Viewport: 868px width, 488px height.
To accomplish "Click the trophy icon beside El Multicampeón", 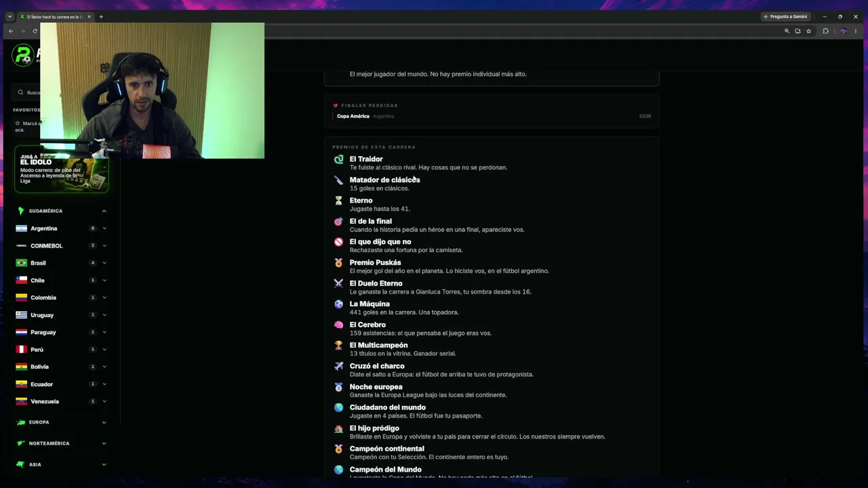I will [x=338, y=346].
